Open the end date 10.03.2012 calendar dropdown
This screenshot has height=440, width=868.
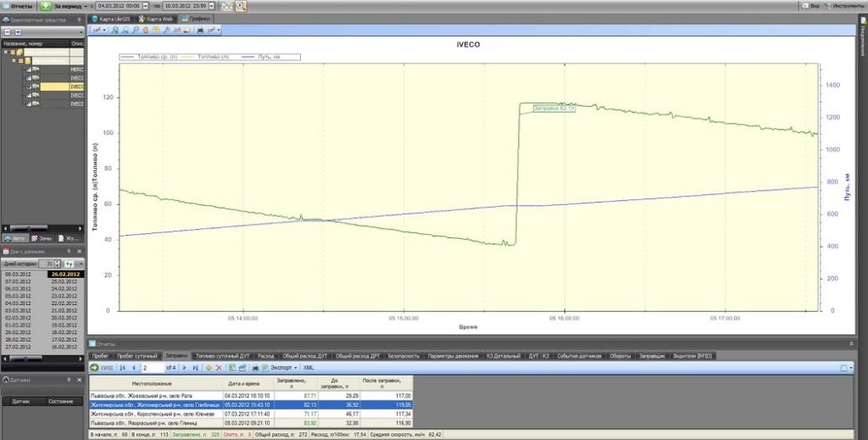click(x=213, y=6)
